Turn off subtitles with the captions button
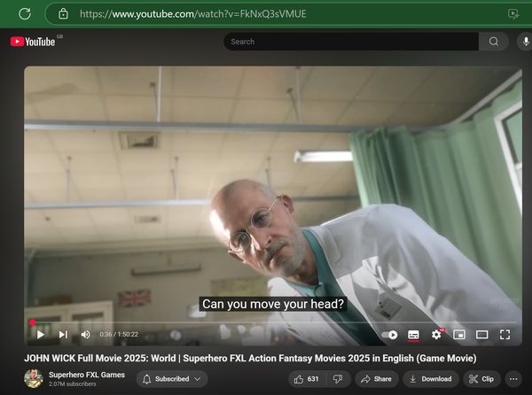Viewport: 532px width, 395px height. point(413,335)
